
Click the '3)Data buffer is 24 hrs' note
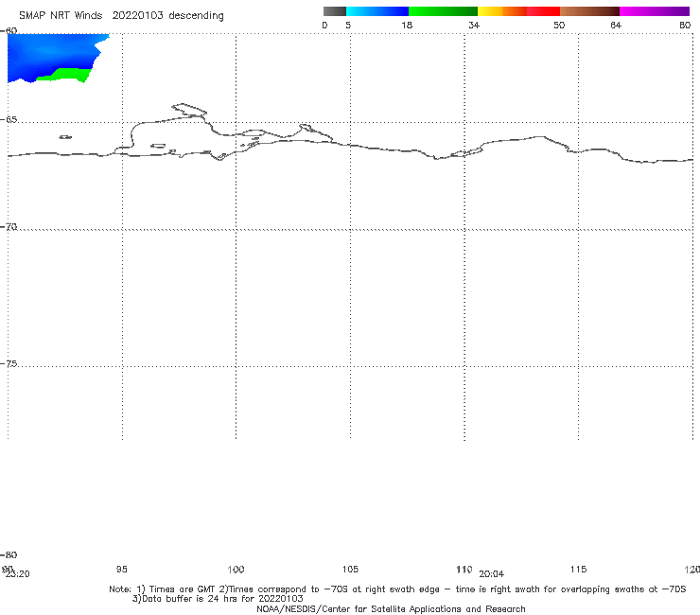click(x=218, y=599)
